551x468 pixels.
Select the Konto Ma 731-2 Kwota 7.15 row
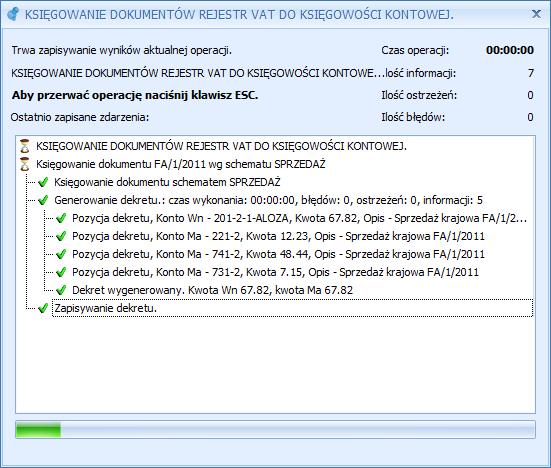(x=276, y=272)
